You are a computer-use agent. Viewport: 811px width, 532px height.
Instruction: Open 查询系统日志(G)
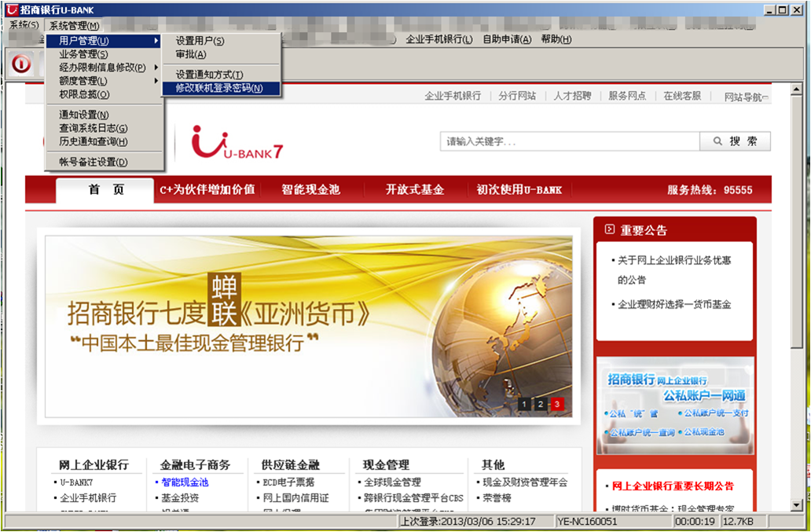coord(104,128)
